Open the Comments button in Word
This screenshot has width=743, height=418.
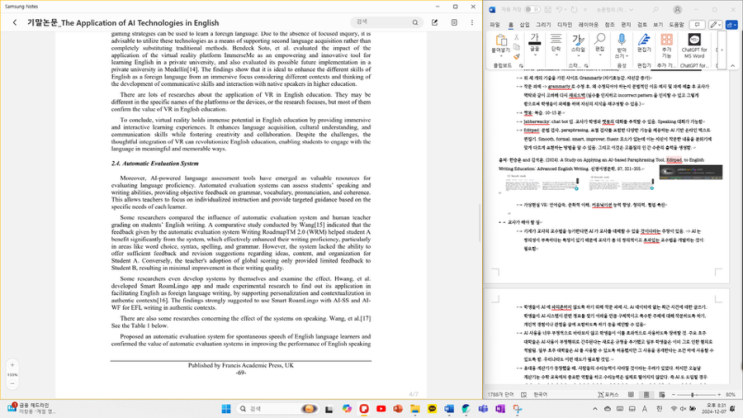[697, 25]
